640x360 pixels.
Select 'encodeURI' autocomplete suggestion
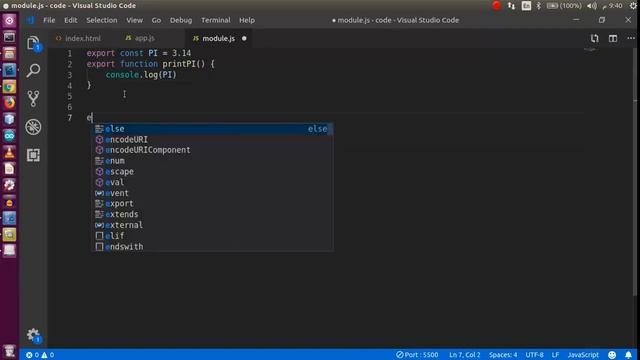tap(212, 140)
